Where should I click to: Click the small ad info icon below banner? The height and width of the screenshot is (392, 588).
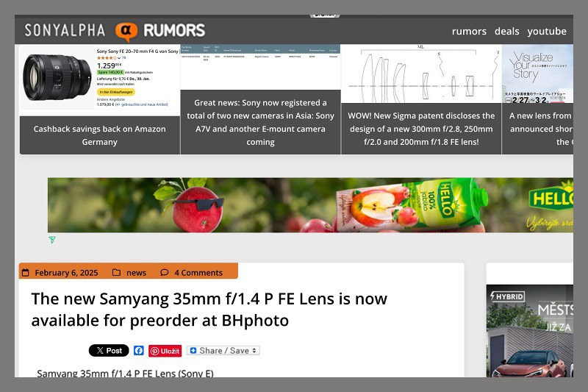pos(52,240)
